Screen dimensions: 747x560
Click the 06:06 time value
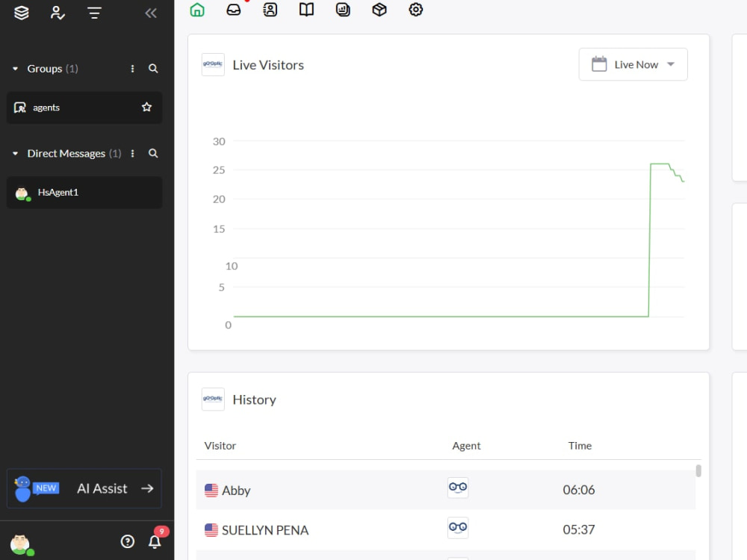point(579,490)
